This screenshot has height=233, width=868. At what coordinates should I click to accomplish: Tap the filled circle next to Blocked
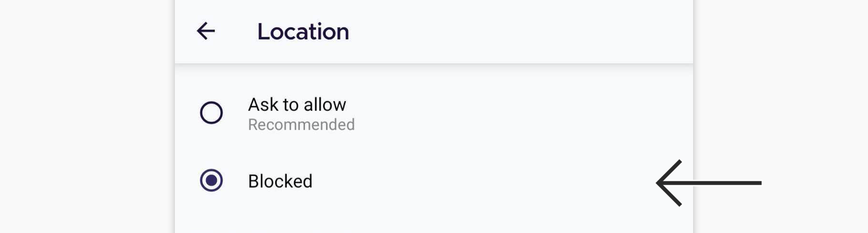[211, 181]
